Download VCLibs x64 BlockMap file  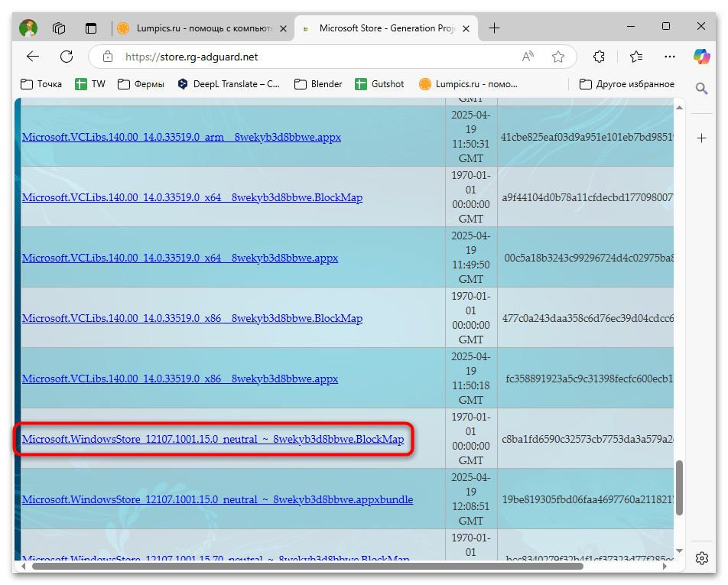[x=192, y=197]
